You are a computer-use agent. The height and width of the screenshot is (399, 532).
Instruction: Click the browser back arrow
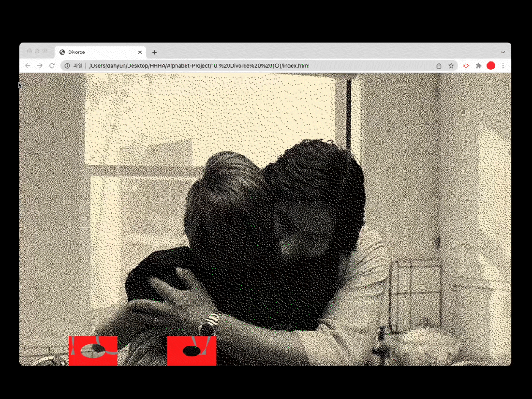(x=28, y=66)
